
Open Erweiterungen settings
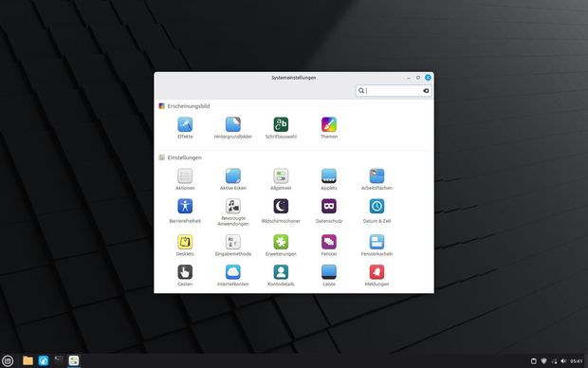tap(281, 246)
